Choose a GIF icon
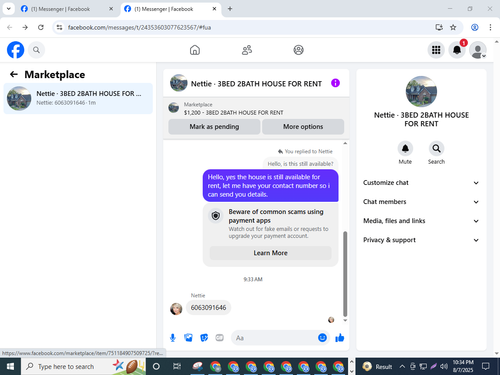The image size is (500, 375). click(x=219, y=338)
